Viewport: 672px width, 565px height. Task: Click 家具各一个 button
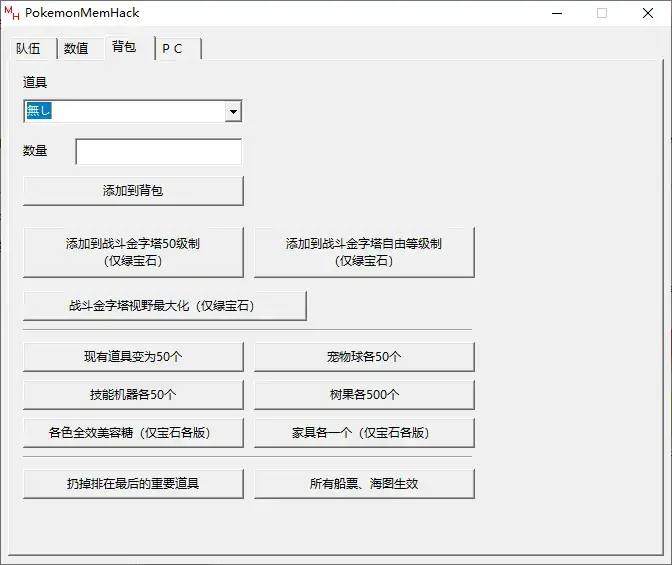coord(364,433)
